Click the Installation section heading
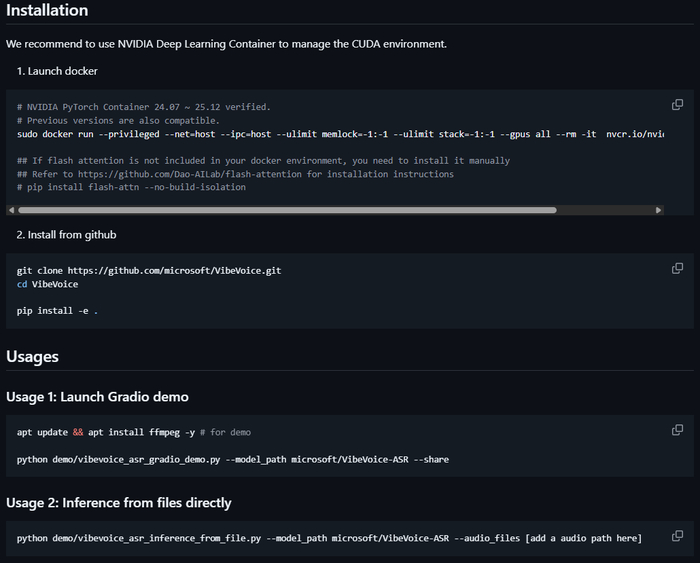 [47, 11]
